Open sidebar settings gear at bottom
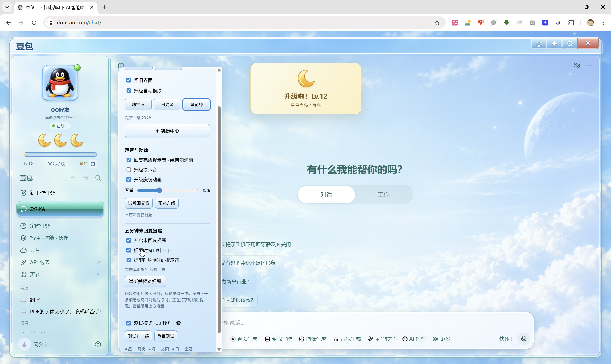 point(98,344)
